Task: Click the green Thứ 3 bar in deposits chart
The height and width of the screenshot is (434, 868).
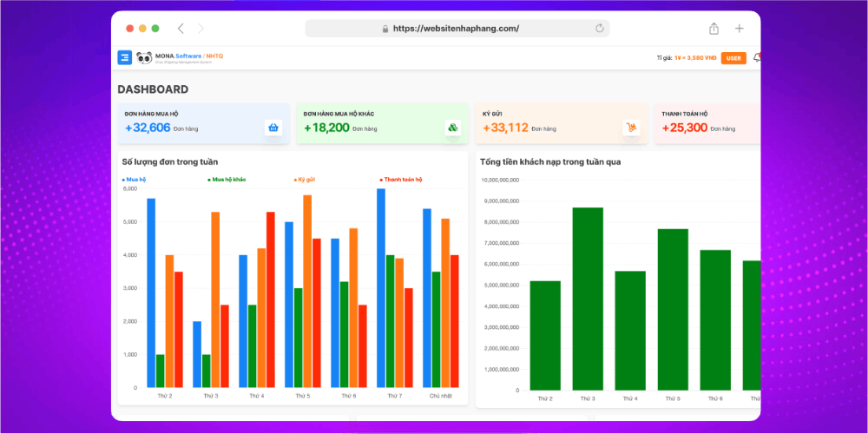Action: point(588,299)
